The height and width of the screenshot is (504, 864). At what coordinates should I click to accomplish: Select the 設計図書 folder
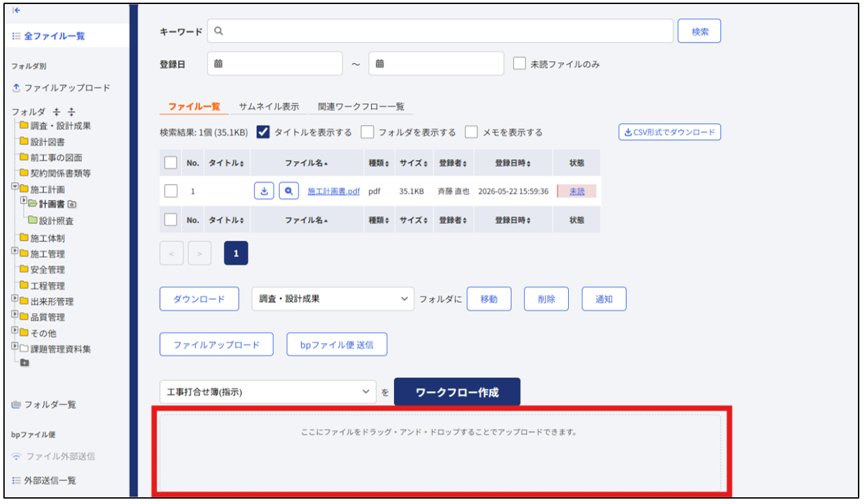point(42,141)
